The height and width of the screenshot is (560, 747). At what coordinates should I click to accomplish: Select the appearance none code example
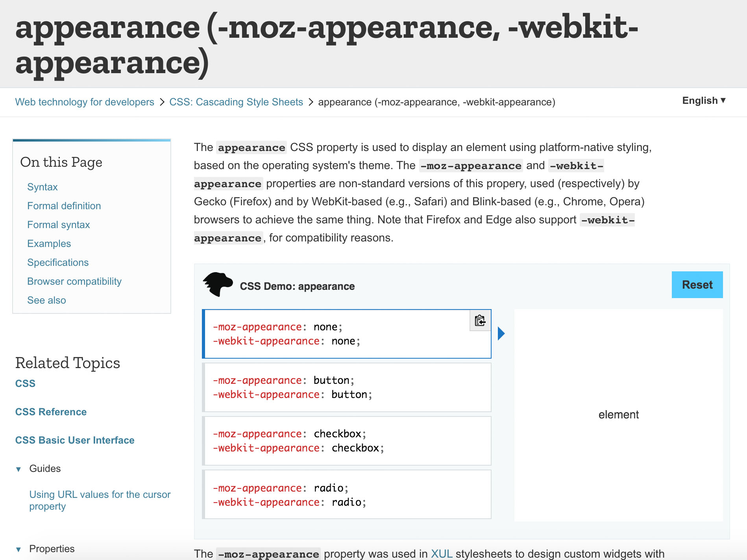click(x=347, y=334)
